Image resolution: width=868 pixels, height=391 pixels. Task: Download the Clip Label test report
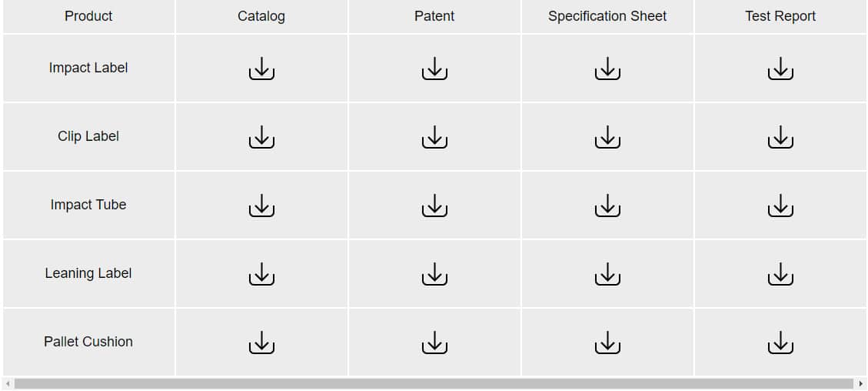780,137
